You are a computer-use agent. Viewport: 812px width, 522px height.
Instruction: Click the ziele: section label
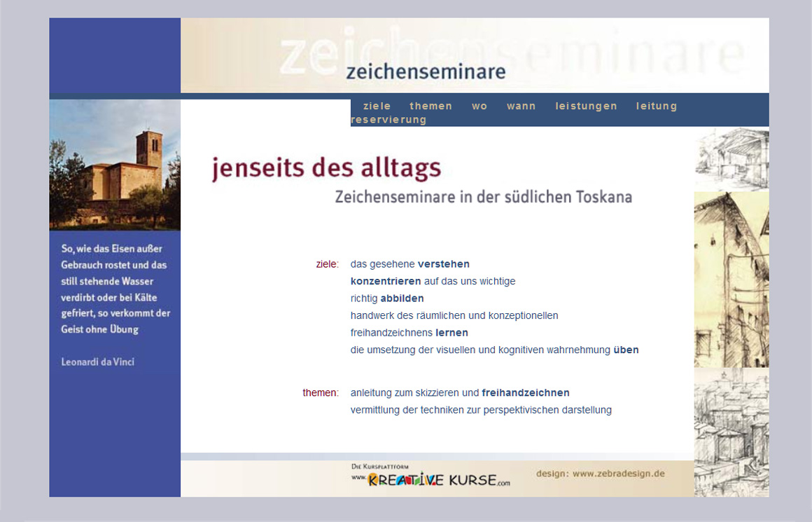pyautogui.click(x=327, y=264)
